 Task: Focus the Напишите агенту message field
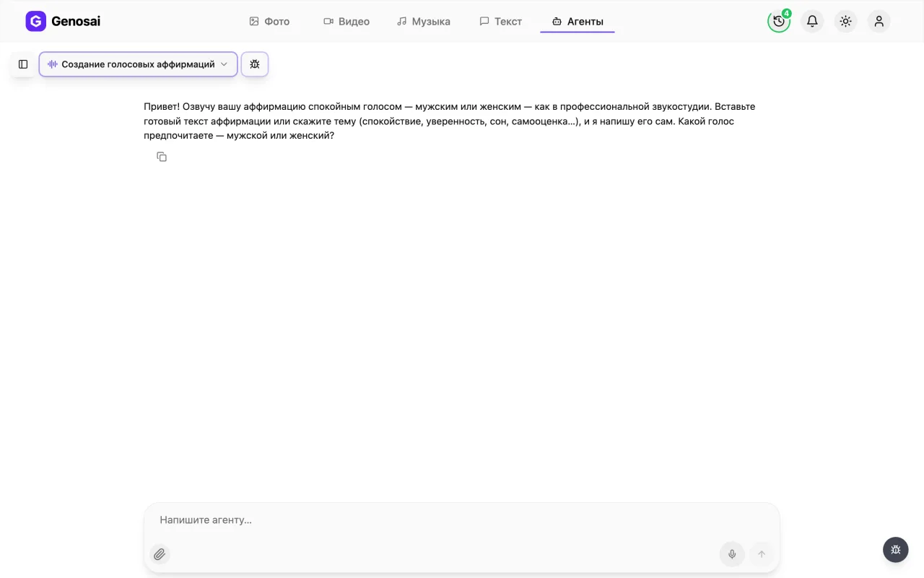(x=462, y=520)
